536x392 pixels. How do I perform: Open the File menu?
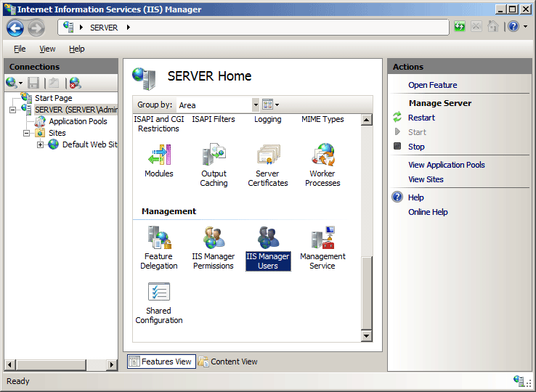[20, 49]
